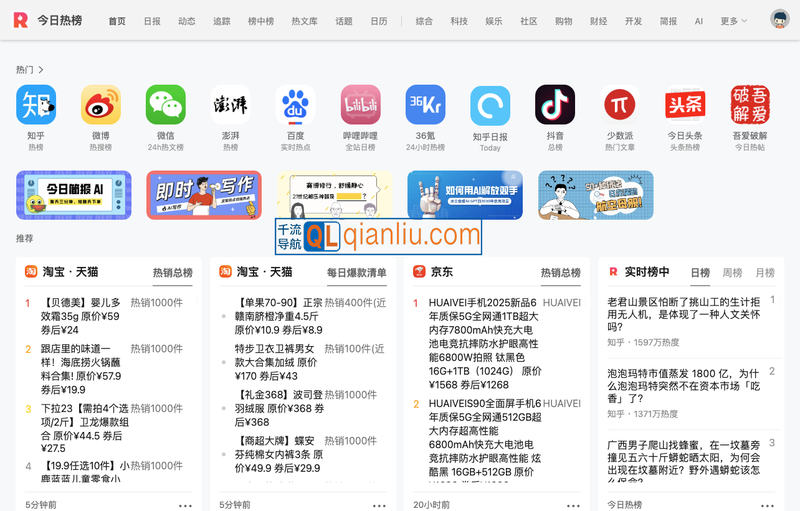
Task: Click 每日爆款清单 tab on 淘宝 card
Action: (357, 273)
